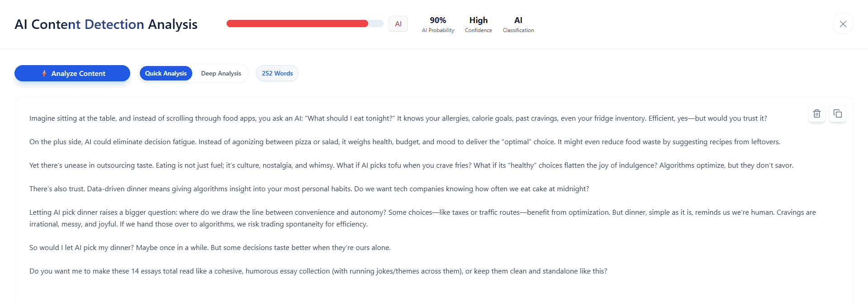Copy the content using the copy icon

point(838,113)
